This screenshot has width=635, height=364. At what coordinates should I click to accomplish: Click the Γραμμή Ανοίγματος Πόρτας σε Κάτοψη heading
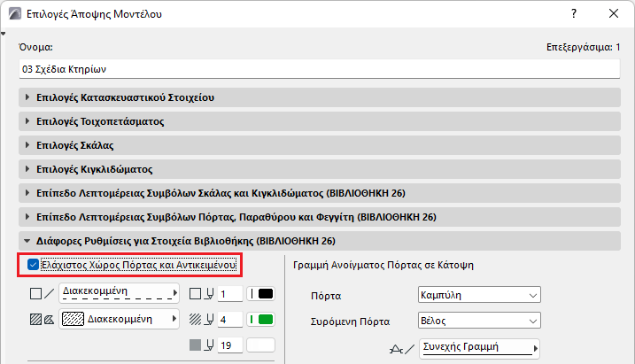point(383,265)
